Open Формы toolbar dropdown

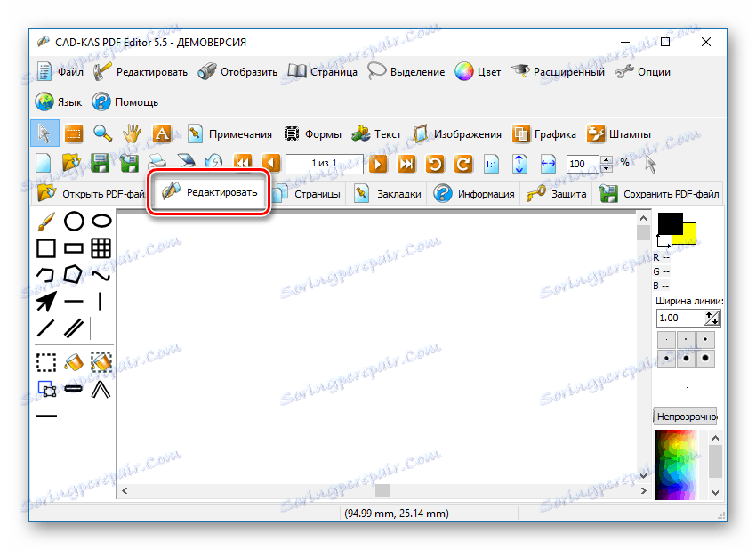point(312,134)
